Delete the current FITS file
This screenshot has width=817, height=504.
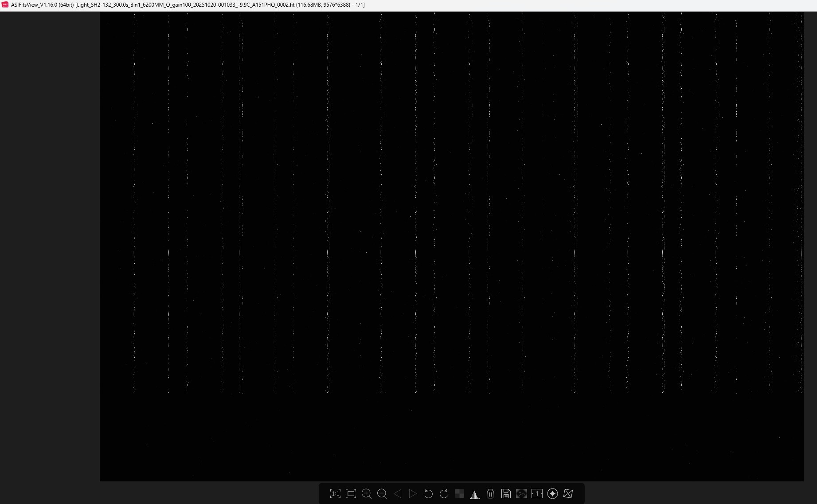[490, 494]
